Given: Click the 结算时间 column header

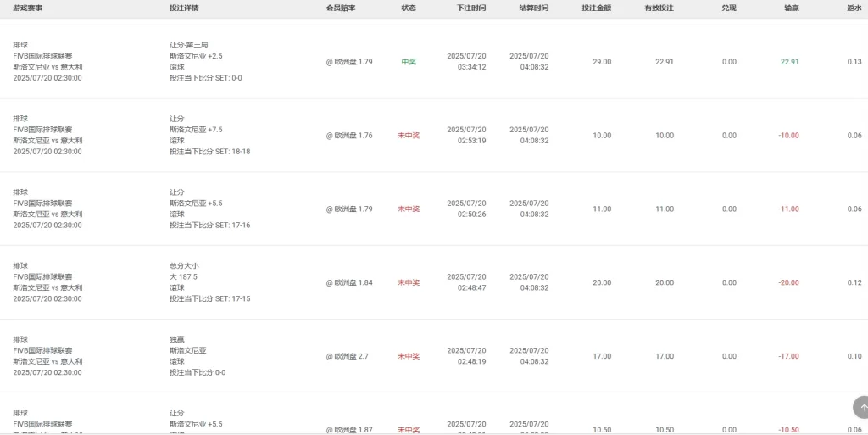Looking at the screenshot, I should pyautogui.click(x=534, y=8).
